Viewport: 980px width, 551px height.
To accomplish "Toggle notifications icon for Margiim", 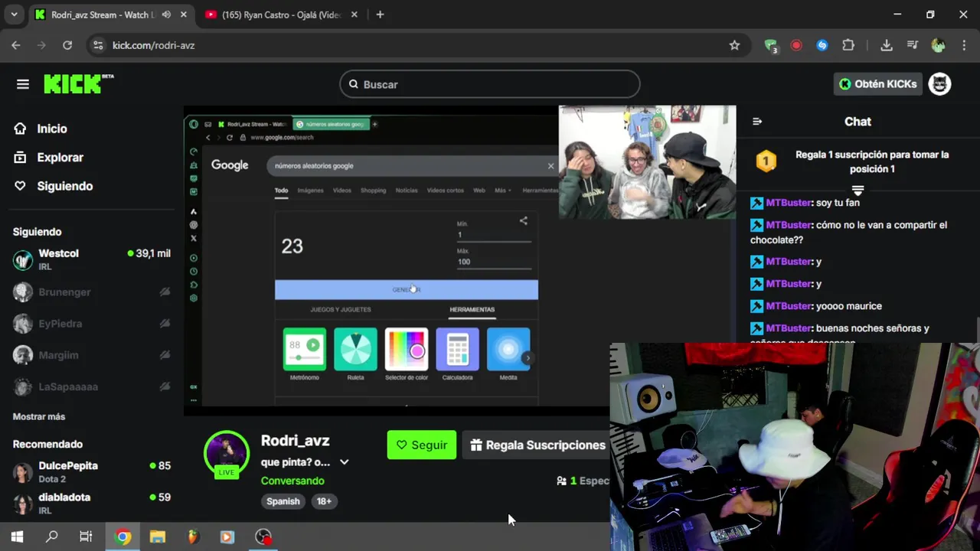I will pyautogui.click(x=164, y=354).
